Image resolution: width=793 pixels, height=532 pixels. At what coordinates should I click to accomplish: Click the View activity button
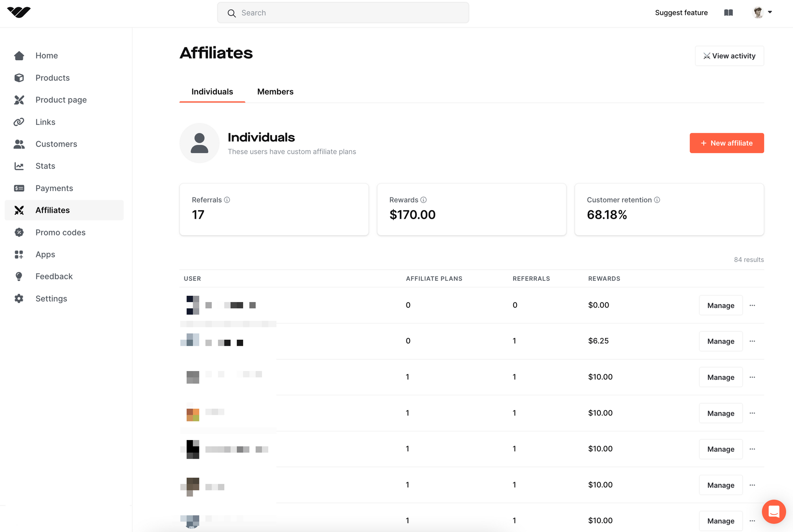coord(730,55)
